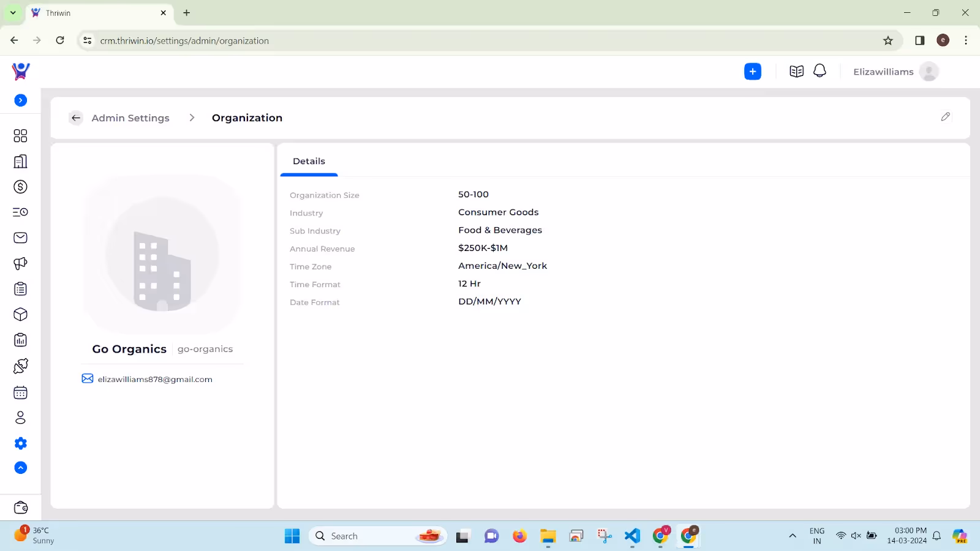Open the task list clock icon
The height and width of the screenshot is (551, 980).
pyautogui.click(x=20, y=212)
